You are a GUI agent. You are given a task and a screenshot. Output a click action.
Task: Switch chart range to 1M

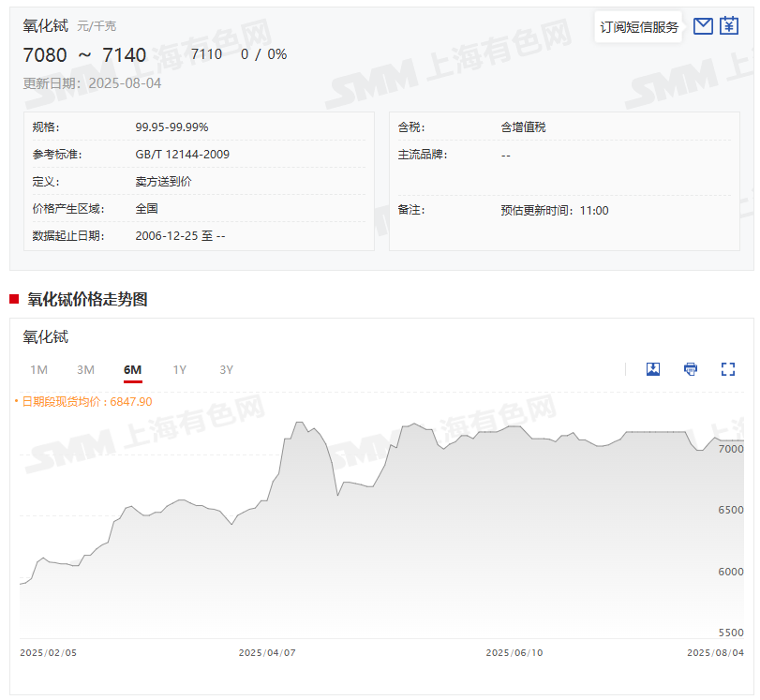(38, 370)
